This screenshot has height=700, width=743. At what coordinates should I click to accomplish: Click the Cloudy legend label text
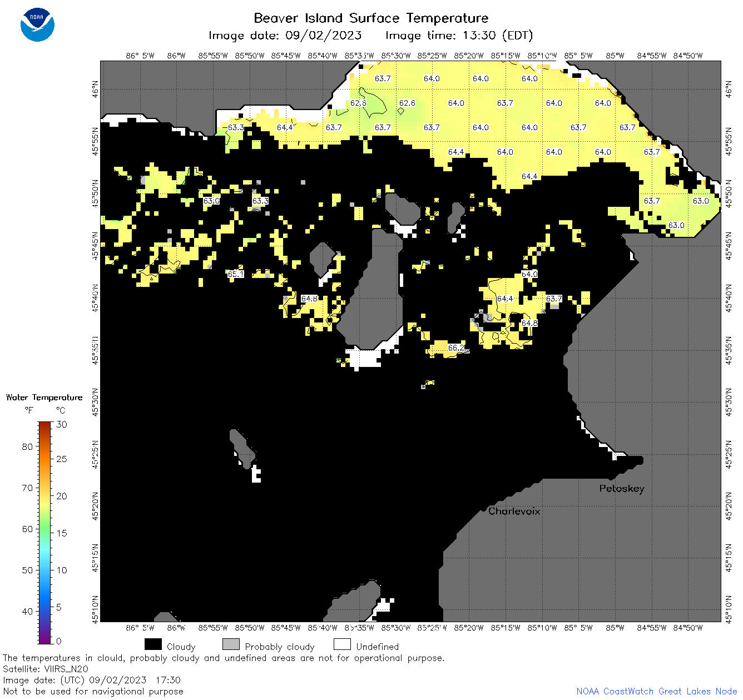coord(181,647)
